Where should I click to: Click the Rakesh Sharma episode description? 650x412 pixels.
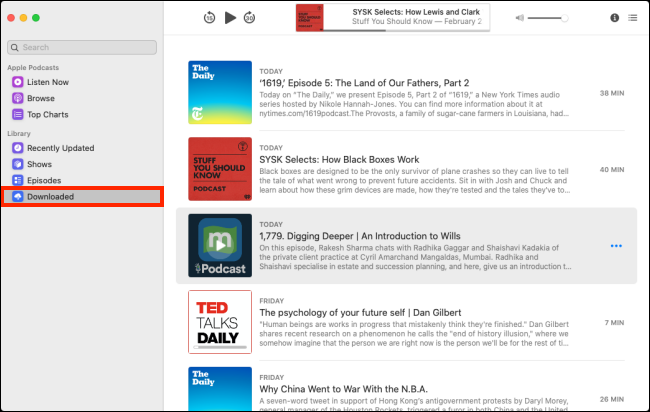(x=415, y=257)
